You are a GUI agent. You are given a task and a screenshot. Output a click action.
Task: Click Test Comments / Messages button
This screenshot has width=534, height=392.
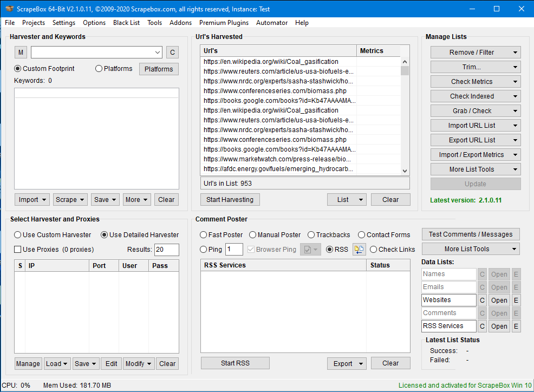[471, 234]
